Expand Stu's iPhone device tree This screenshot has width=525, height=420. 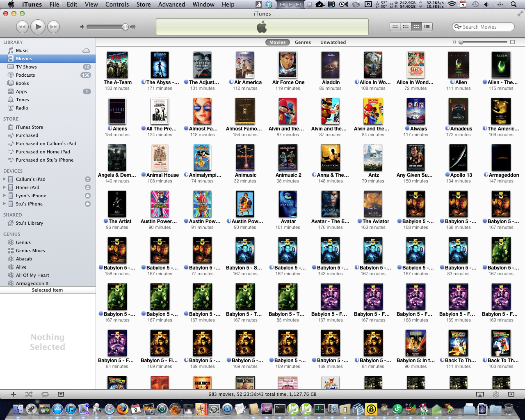click(x=5, y=204)
